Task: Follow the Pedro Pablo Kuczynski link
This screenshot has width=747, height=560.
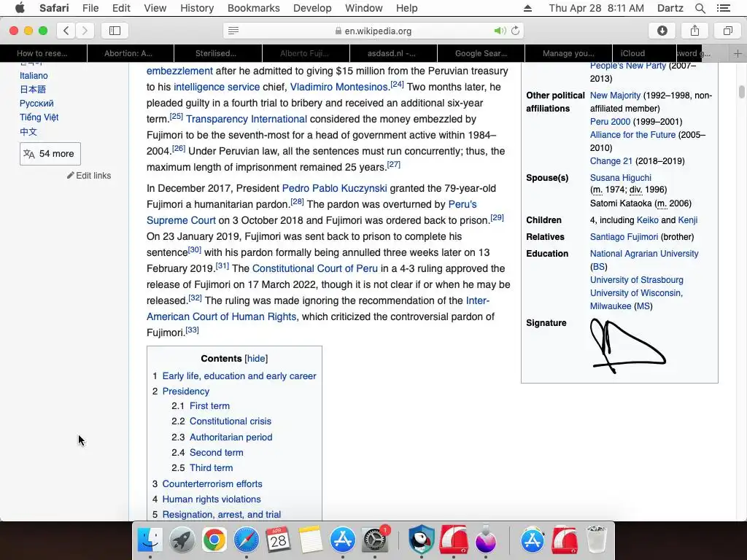Action: [334, 188]
